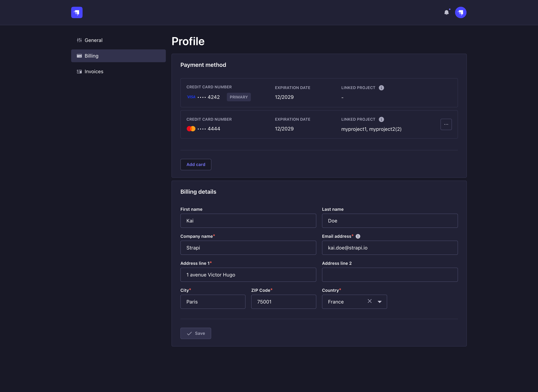Click the Strapi logo in the top navbar
Image resolution: width=538 pixels, height=392 pixels.
[77, 12]
